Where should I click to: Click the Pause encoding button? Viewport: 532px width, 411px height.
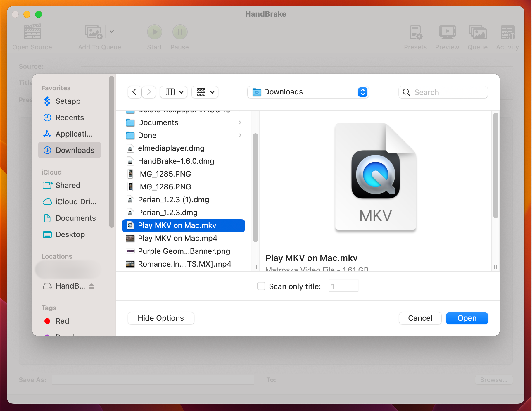click(180, 32)
